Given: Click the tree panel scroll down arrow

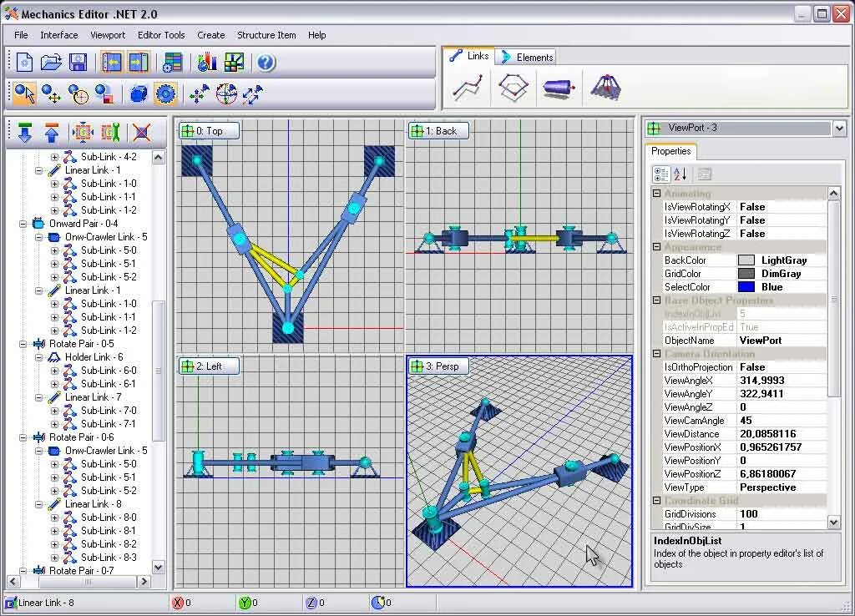Looking at the screenshot, I should 158,568.
